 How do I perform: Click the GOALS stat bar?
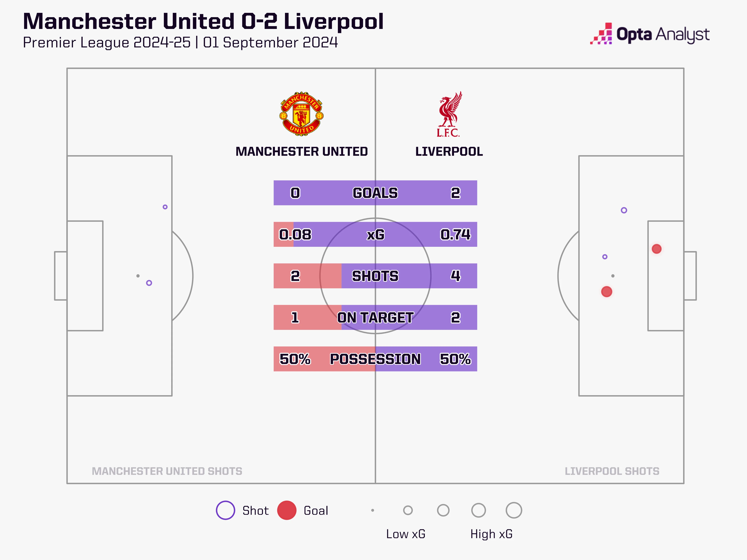pyautogui.click(x=375, y=193)
